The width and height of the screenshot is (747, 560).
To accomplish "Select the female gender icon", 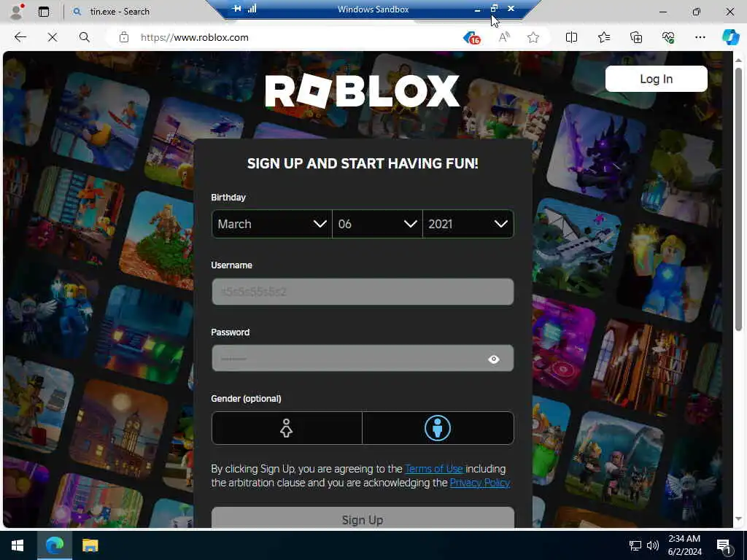I will click(286, 428).
